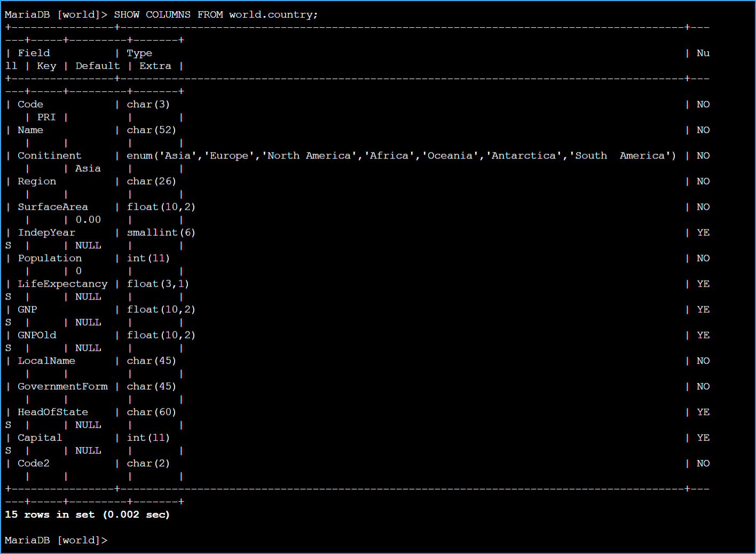
Task: Select the Type column header
Action: click(139, 53)
